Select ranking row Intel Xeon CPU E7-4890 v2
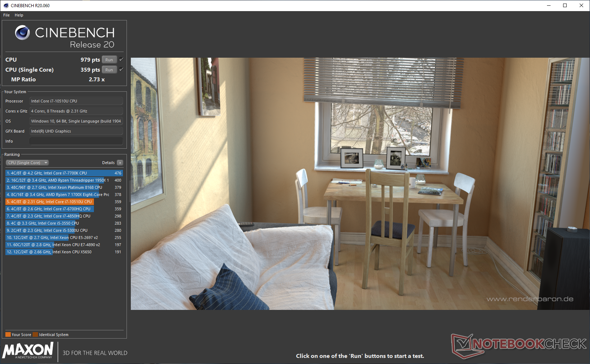 pyautogui.click(x=64, y=245)
